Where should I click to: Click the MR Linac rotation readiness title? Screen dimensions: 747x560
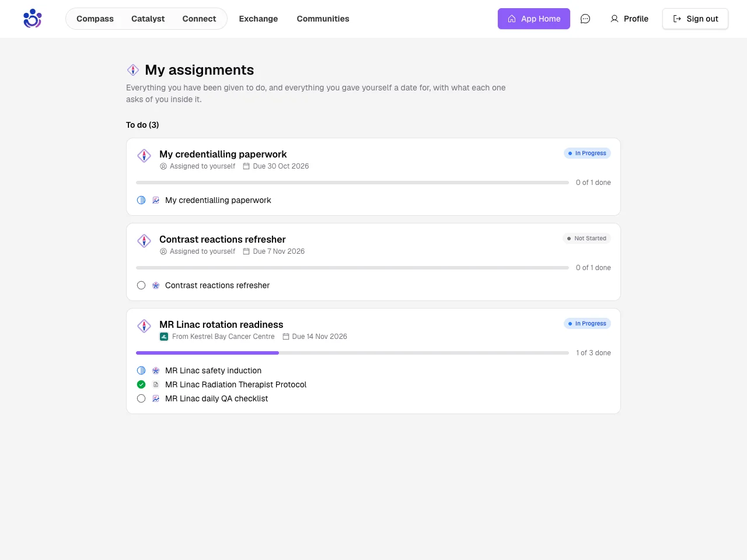tap(221, 324)
